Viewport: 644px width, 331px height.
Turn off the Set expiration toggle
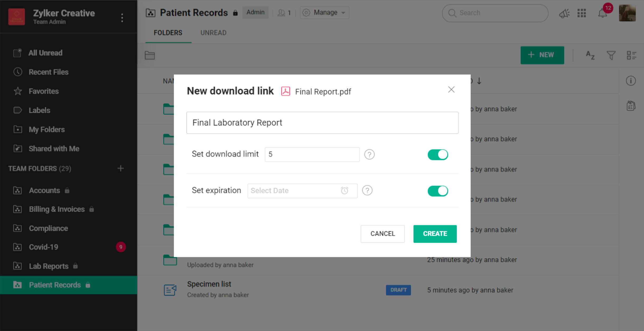point(438,191)
